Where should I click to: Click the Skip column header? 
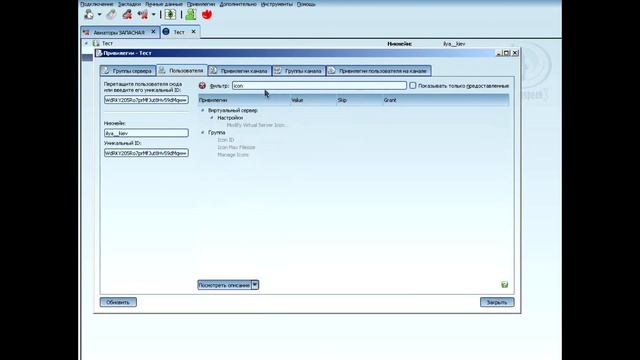pos(360,100)
